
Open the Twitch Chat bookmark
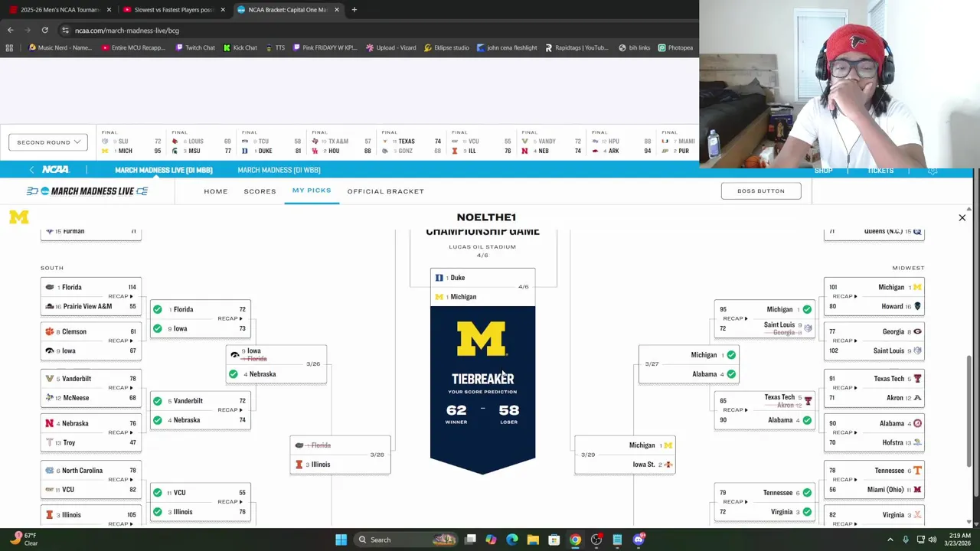click(x=195, y=47)
